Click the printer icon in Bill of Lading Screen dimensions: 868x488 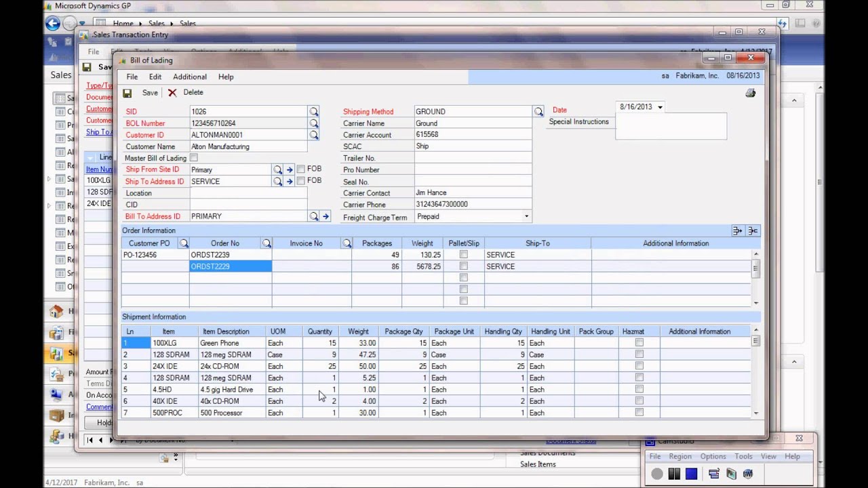click(x=750, y=93)
